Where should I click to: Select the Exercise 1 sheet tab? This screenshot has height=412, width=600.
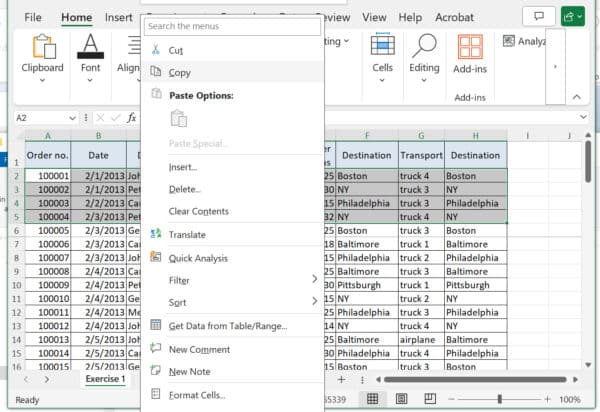point(105,379)
